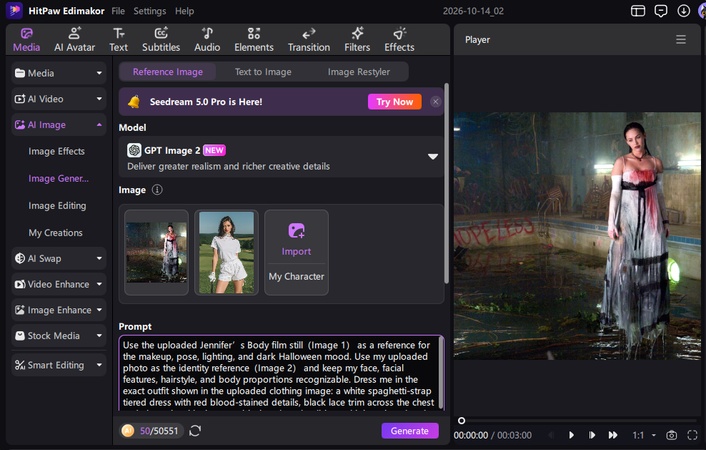Fast forward the player
The image size is (706, 450).
coord(613,435)
